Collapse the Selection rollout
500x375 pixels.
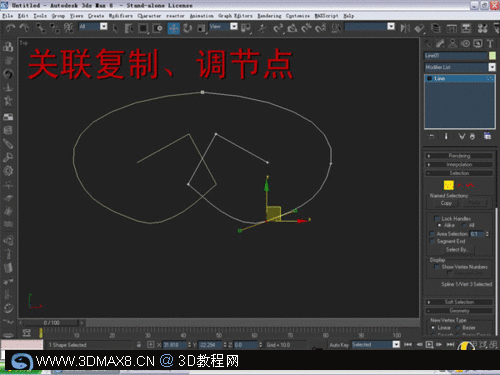coord(459,173)
